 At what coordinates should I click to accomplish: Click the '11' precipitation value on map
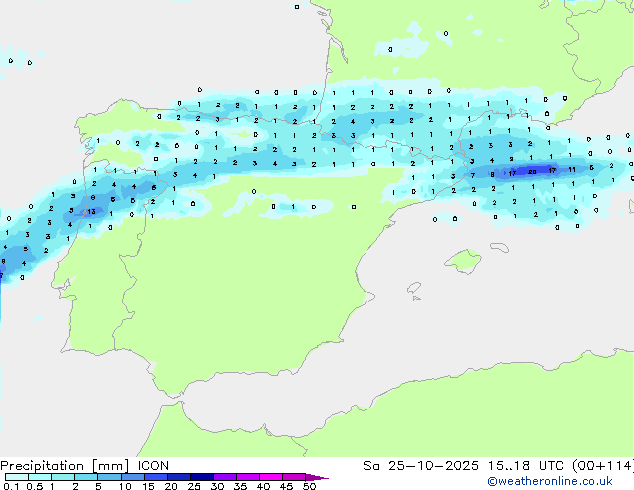(572, 169)
